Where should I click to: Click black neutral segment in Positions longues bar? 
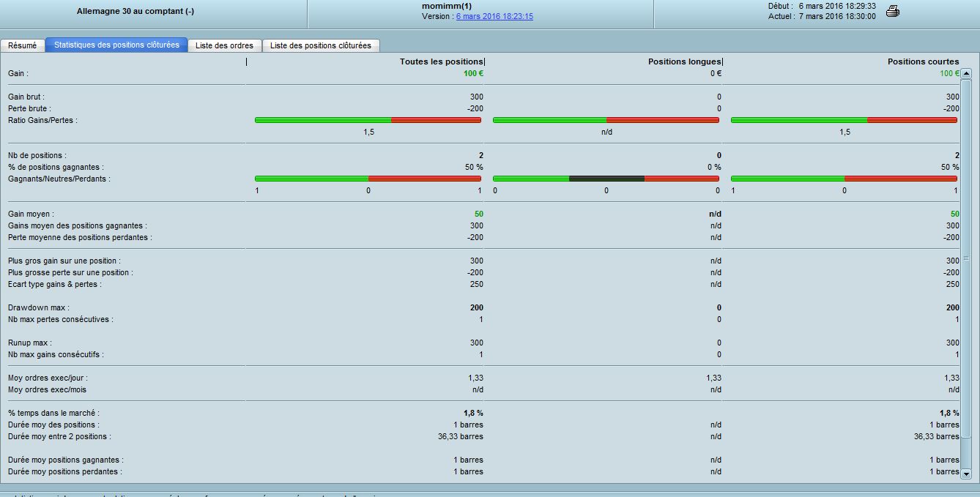pyautogui.click(x=606, y=179)
